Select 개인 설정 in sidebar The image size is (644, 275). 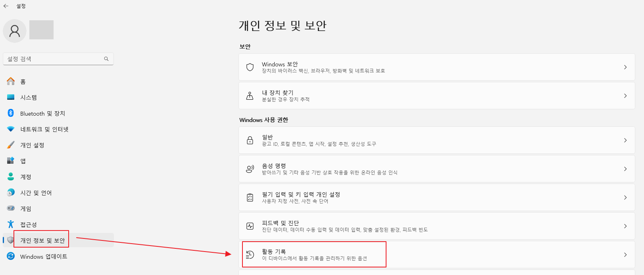(x=58, y=145)
